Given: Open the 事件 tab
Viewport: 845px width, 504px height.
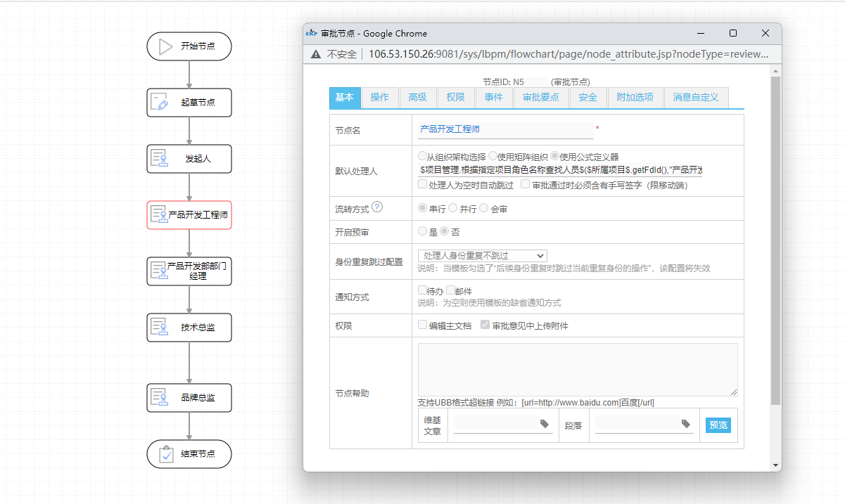Looking at the screenshot, I should (494, 98).
